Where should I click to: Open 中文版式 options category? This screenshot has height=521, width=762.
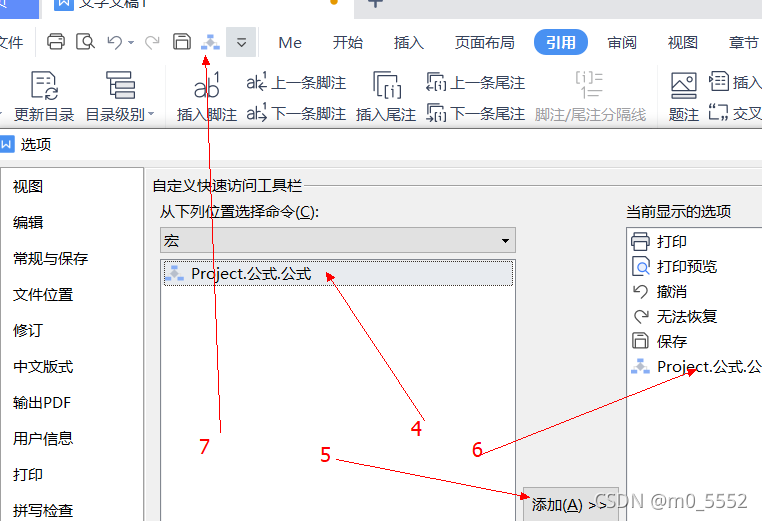pyautogui.click(x=43, y=366)
